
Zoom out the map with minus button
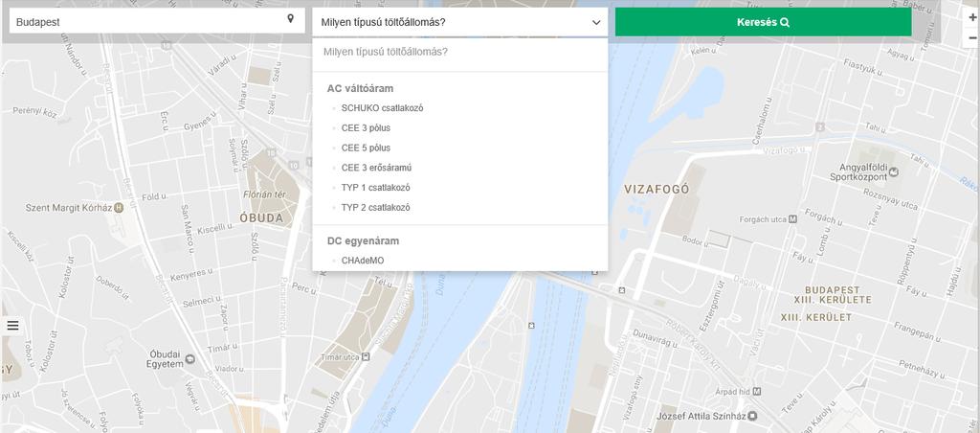pos(972,37)
